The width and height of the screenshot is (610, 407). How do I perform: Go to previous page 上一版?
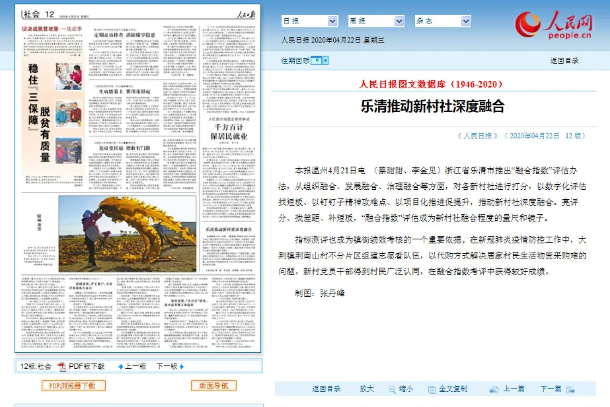pyautogui.click(x=135, y=366)
